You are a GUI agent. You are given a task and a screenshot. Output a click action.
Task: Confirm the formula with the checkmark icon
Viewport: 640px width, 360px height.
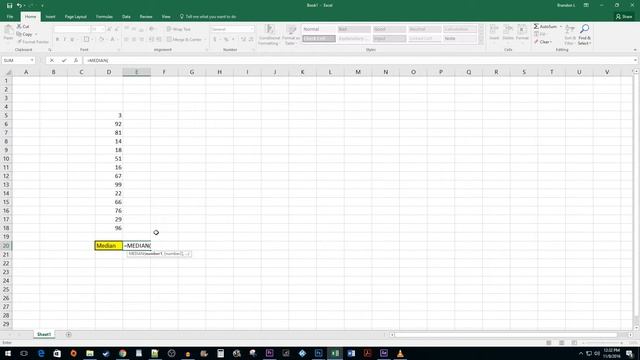(64, 60)
